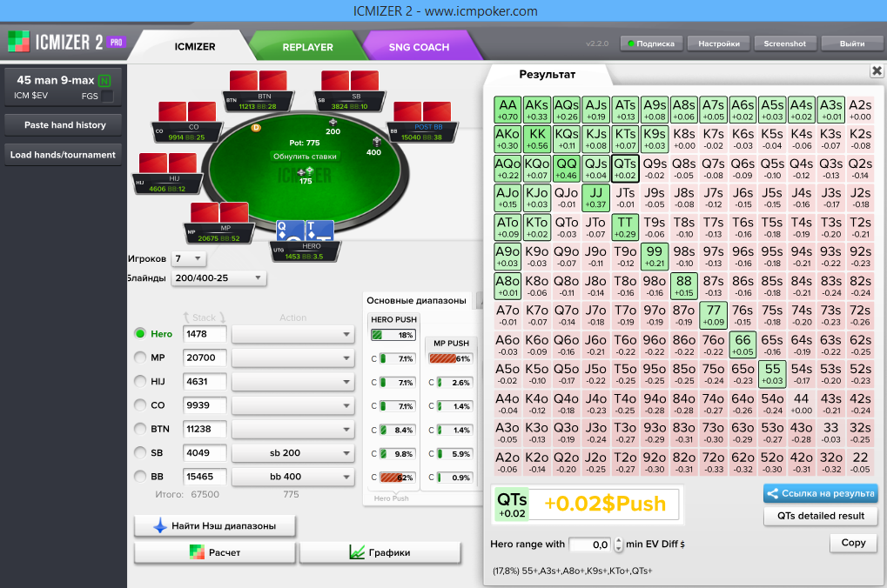This screenshot has width=887, height=588.
Task: Click the MP PUSH 61% range bar
Action: 450,358
